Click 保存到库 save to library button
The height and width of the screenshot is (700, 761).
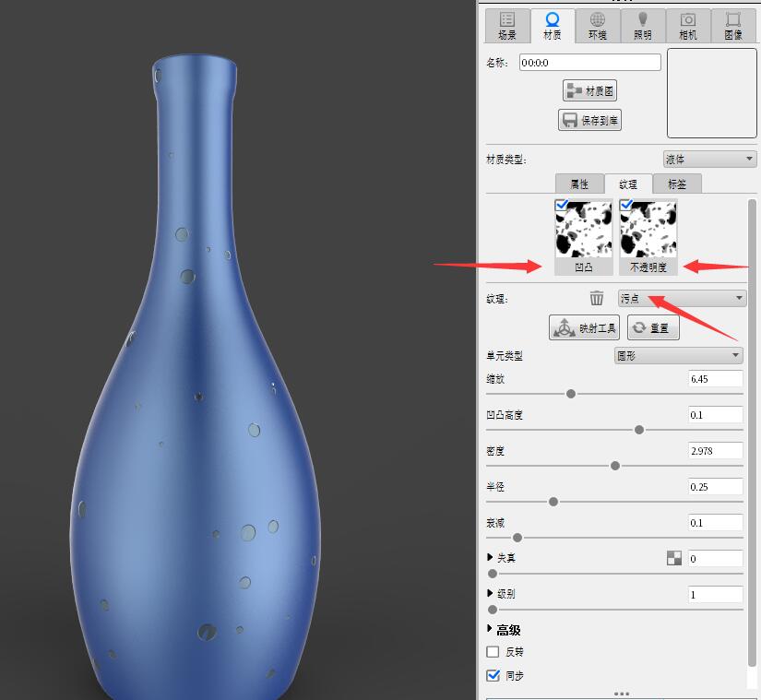pyautogui.click(x=589, y=120)
